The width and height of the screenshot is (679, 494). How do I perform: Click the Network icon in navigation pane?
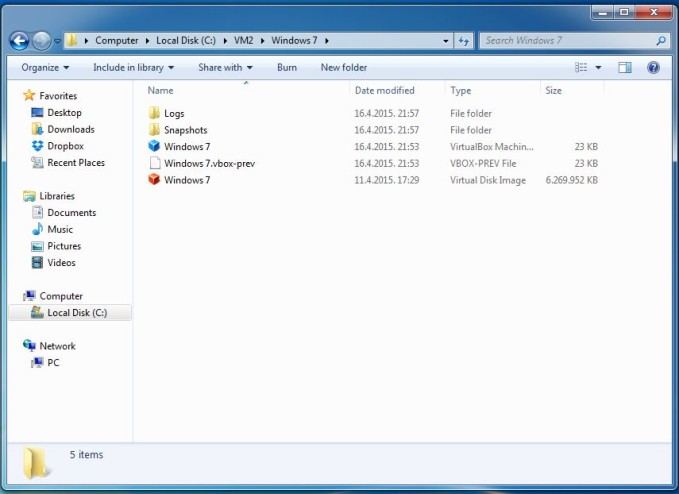(29, 345)
